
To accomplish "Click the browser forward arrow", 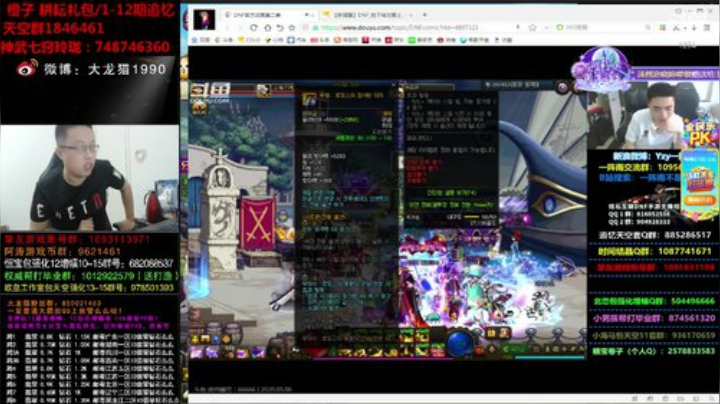I will pos(240,28).
